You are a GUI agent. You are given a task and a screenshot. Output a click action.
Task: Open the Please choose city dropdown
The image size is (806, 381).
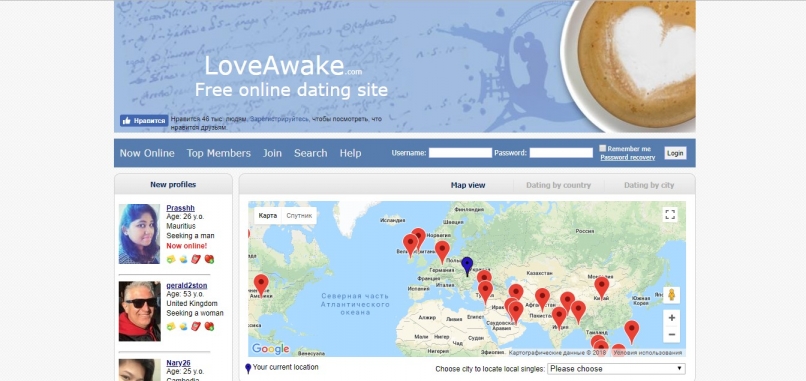point(616,369)
